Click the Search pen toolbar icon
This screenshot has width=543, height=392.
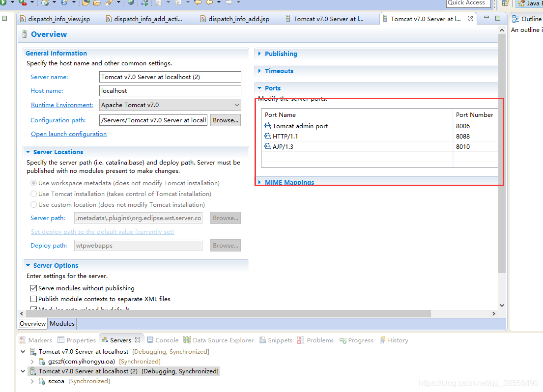coord(109,3)
